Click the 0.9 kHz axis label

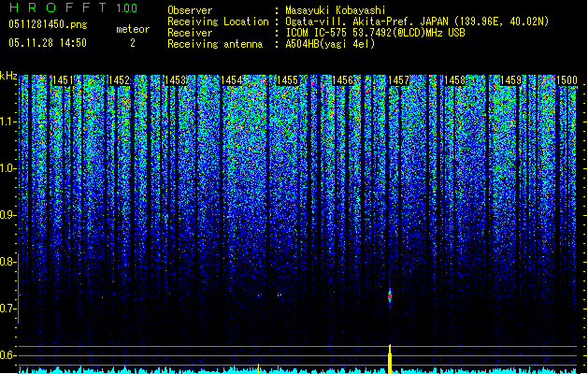click(x=7, y=215)
